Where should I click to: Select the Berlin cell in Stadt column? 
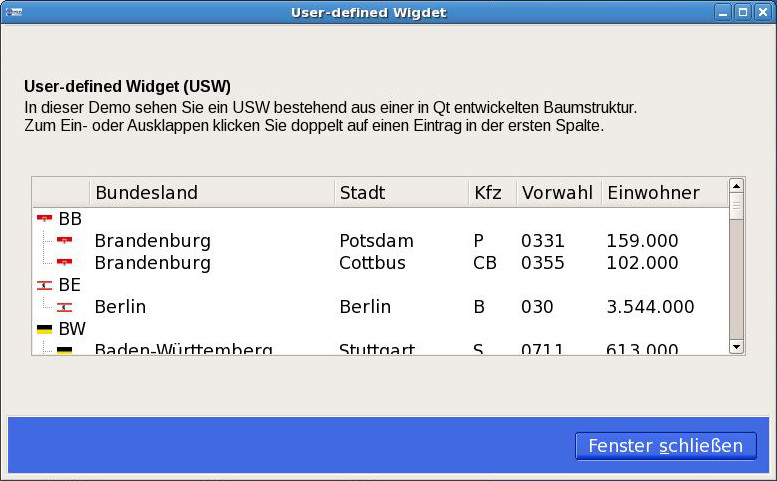tap(365, 307)
